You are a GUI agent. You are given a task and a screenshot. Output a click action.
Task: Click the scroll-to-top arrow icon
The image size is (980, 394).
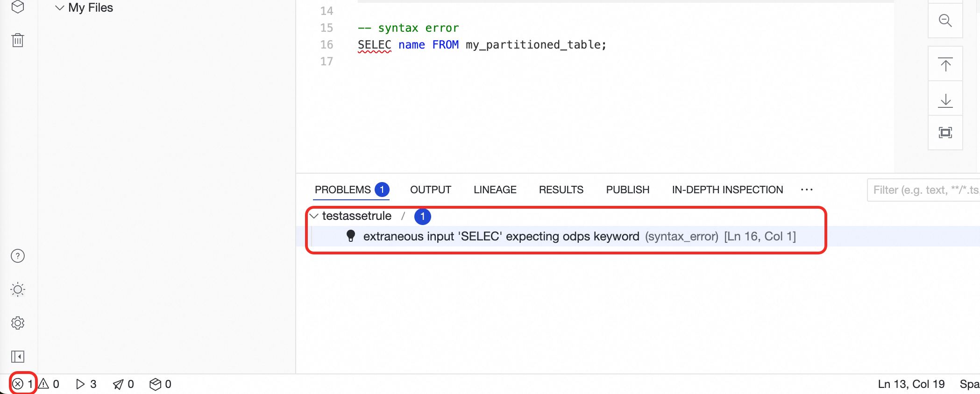pyautogui.click(x=945, y=64)
